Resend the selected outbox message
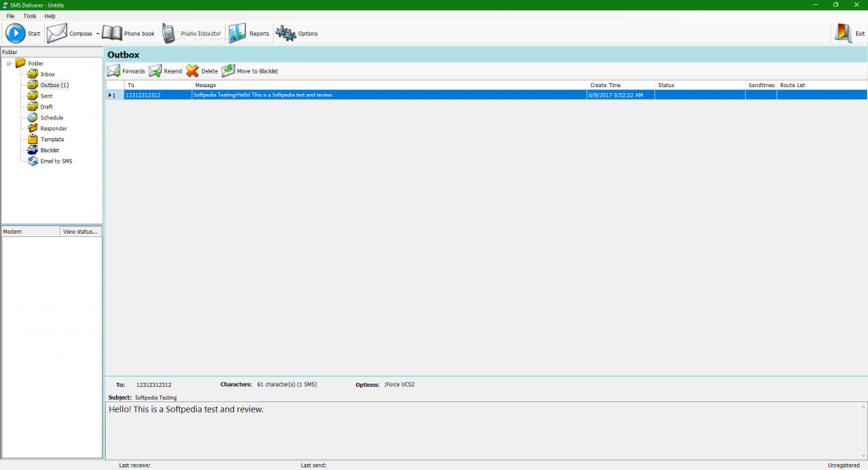This screenshot has height=470, width=868. (156, 71)
